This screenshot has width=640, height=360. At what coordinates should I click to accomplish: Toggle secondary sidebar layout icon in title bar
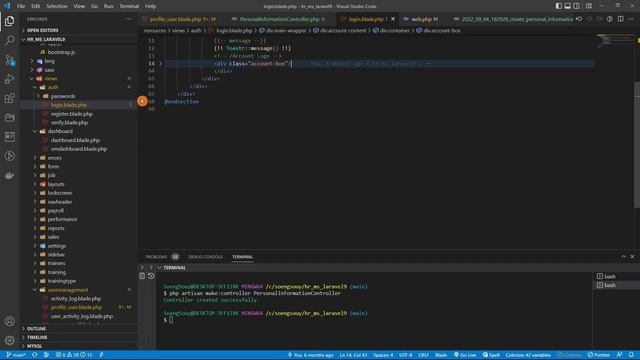coord(576,6)
